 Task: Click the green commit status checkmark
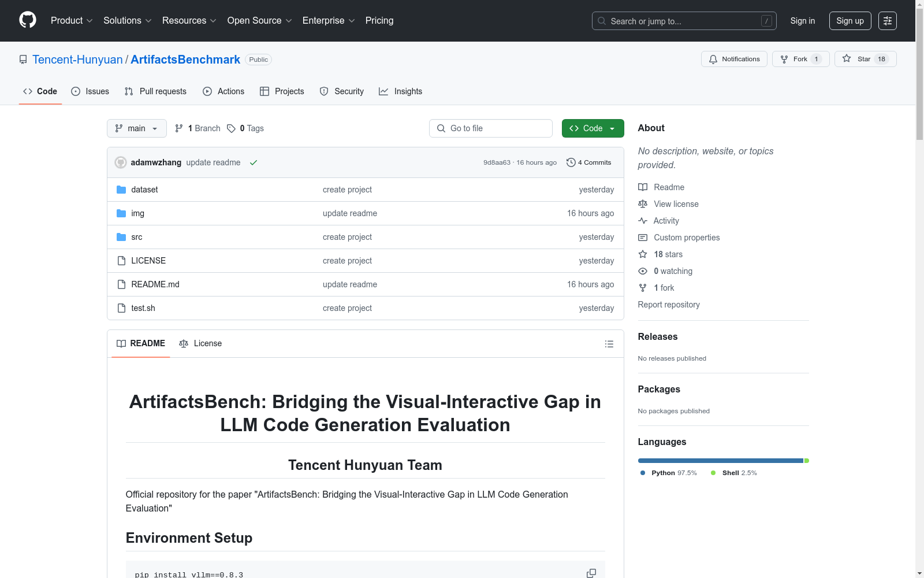click(x=254, y=163)
